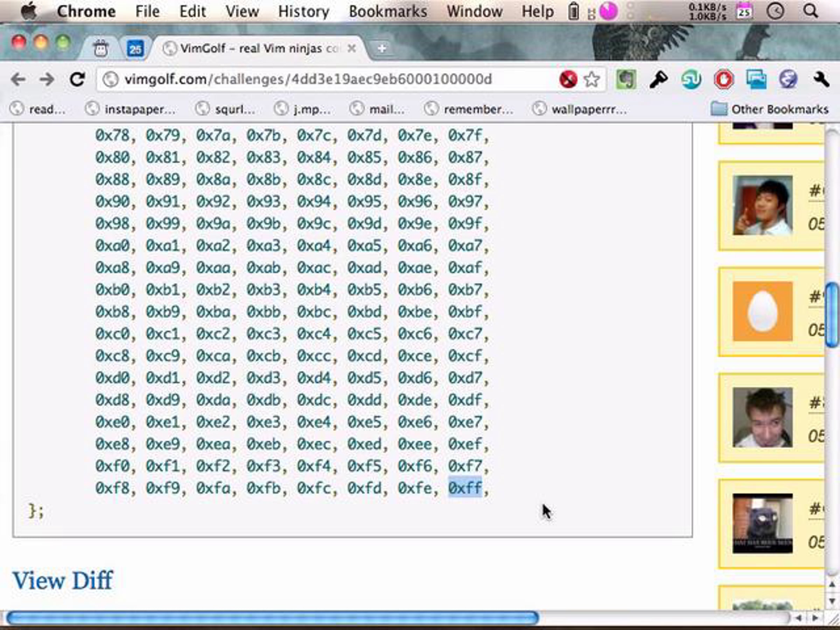Click the 0x78 value in the code
The height and width of the screenshot is (630, 840).
[x=112, y=135]
